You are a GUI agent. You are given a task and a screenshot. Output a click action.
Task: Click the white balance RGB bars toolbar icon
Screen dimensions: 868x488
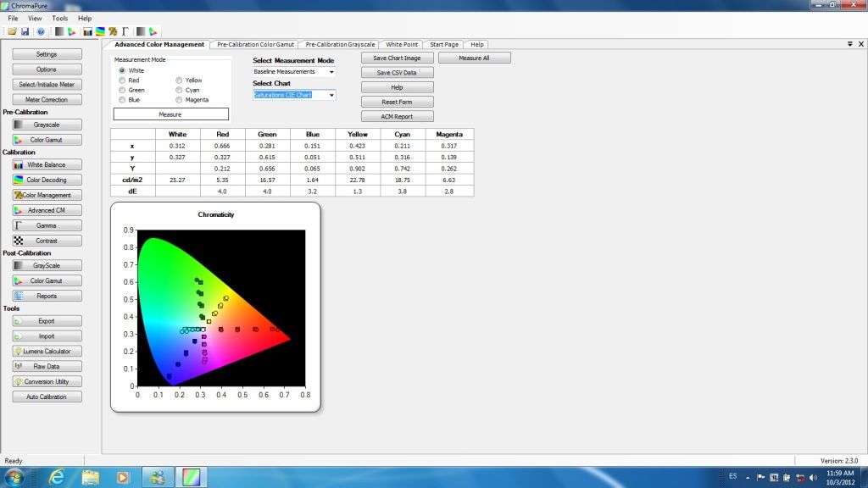pos(87,31)
